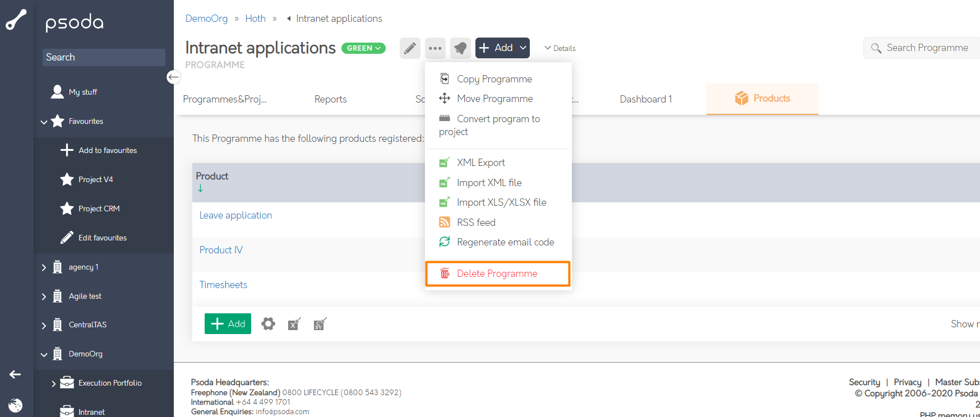The image size is (980, 417).
Task: Click the bell notification icon
Action: [460, 48]
